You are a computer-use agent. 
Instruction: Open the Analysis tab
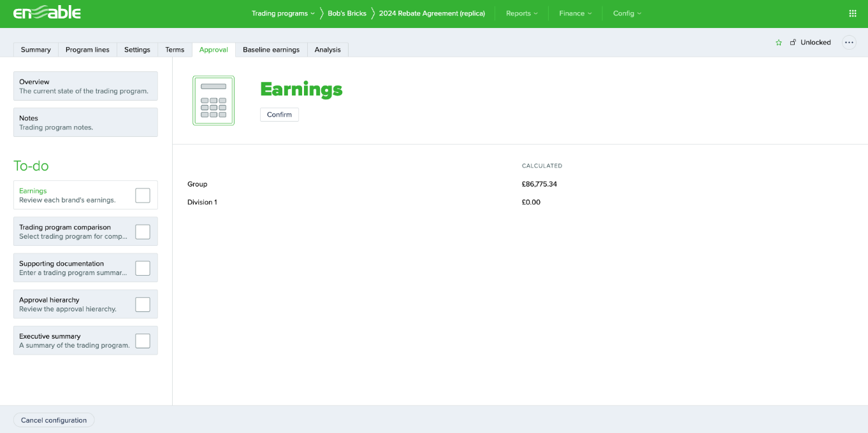click(328, 50)
